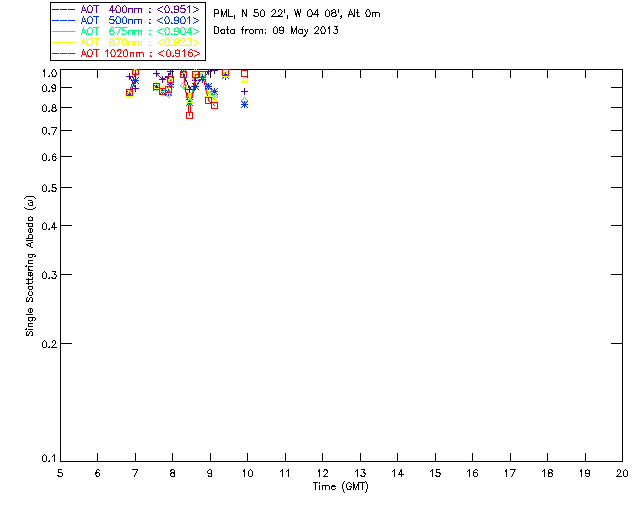
Task: Click the red dashed line sample in legend
Action: pos(64,53)
